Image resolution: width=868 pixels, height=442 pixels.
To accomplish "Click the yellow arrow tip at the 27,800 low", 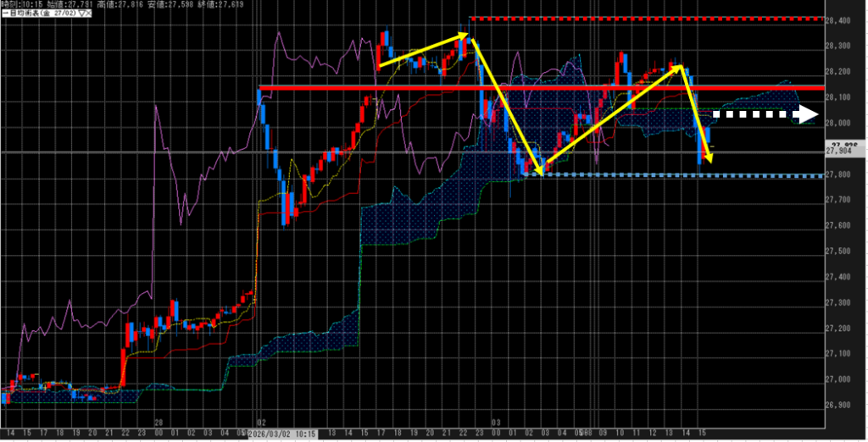I will (x=538, y=171).
